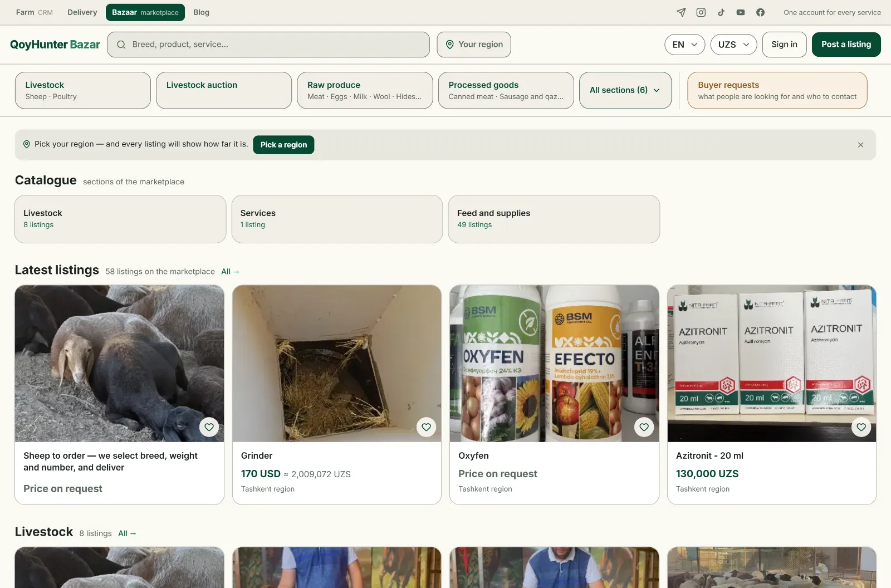Open the YouTube social icon

click(741, 12)
